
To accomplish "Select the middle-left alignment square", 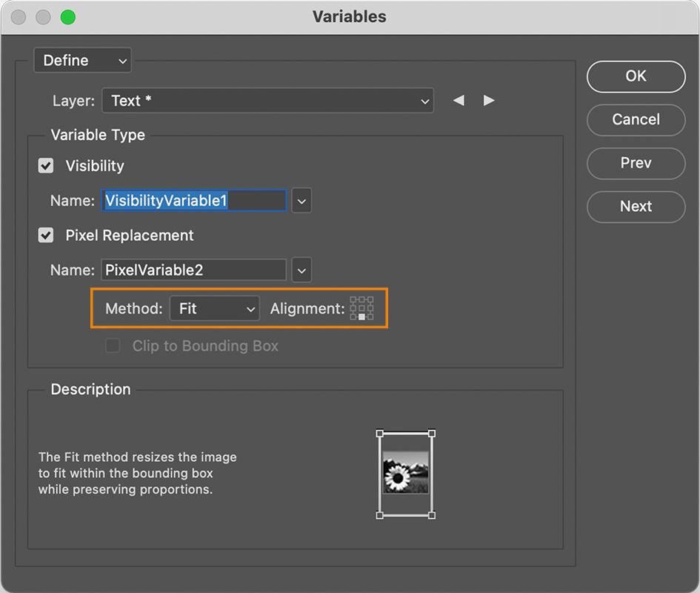I will (353, 308).
